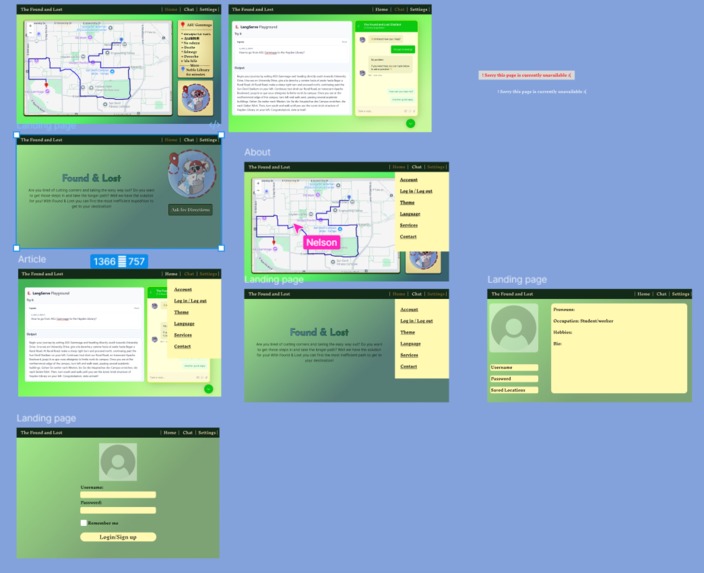Choose Theme in the About frame settings menu
Viewport: 704px width, 573px height.
click(407, 203)
